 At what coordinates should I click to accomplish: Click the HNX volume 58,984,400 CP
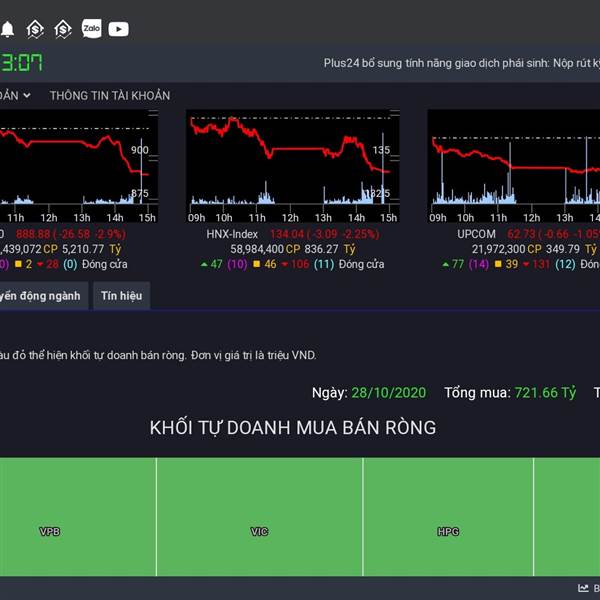click(x=265, y=249)
